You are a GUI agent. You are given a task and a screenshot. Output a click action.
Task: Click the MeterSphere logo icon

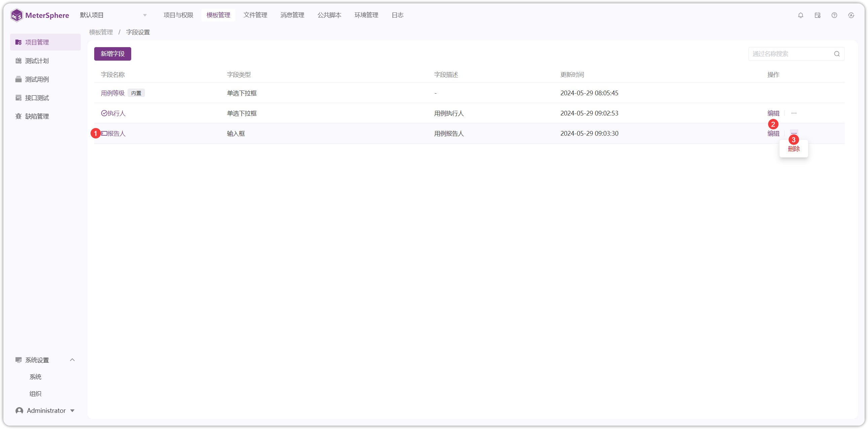point(16,15)
